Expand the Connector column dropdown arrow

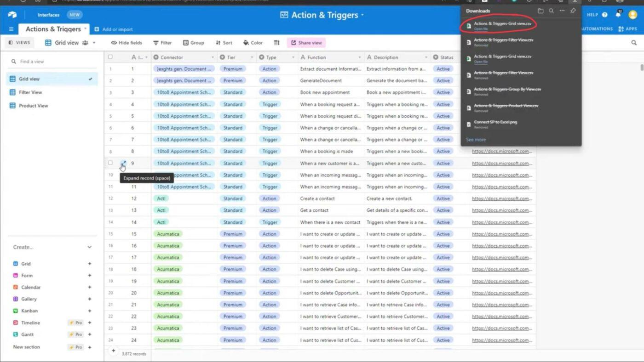point(213,57)
